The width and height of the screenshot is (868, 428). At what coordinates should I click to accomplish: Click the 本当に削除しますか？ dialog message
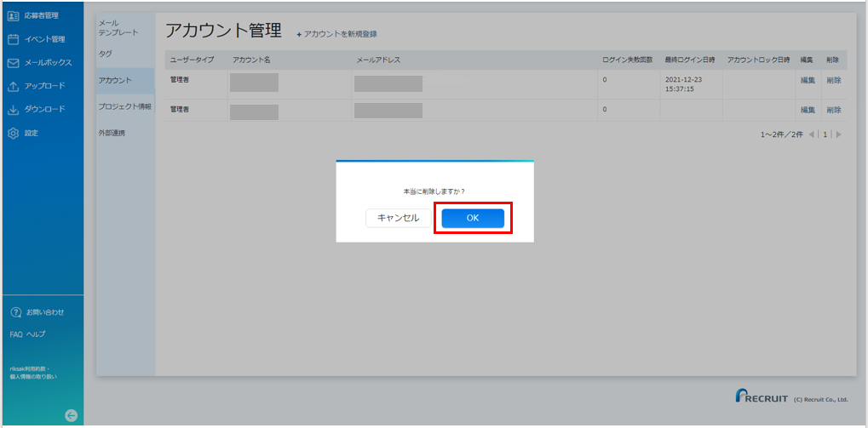pos(434,191)
